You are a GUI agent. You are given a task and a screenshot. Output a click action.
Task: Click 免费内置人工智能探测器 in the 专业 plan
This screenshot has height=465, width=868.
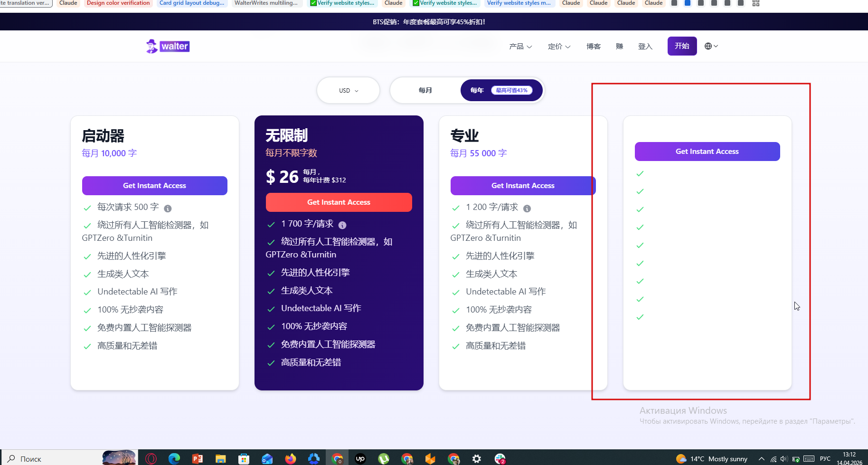(513, 328)
